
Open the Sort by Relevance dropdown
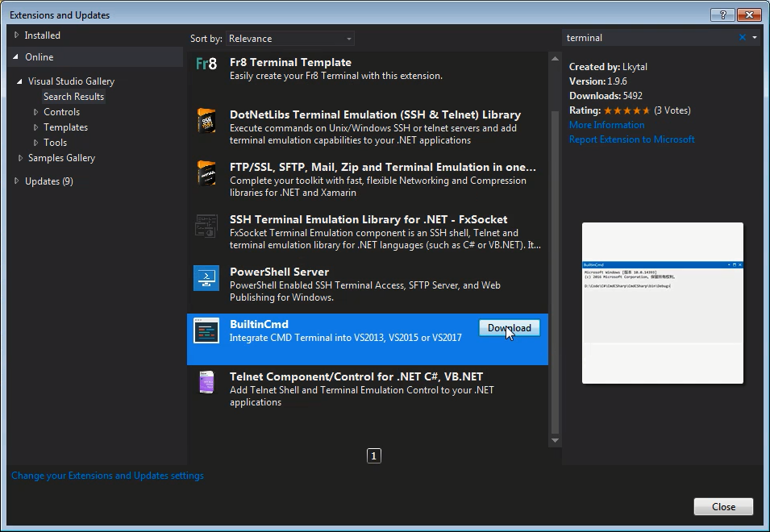[290, 38]
